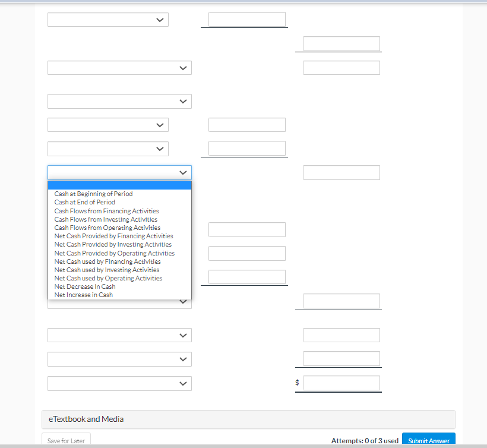487x448 pixels.
Task: Select "Net Cash Provided by Operating Activities"
Action: pos(114,253)
